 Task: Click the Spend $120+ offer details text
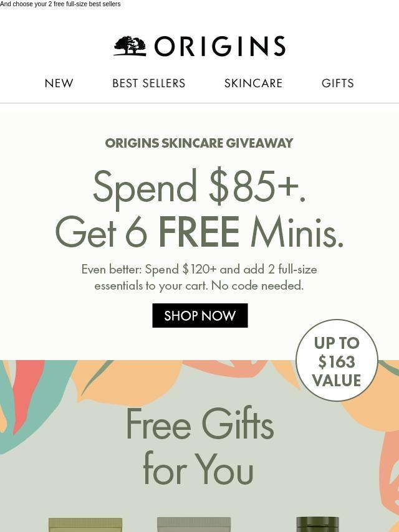(199, 278)
